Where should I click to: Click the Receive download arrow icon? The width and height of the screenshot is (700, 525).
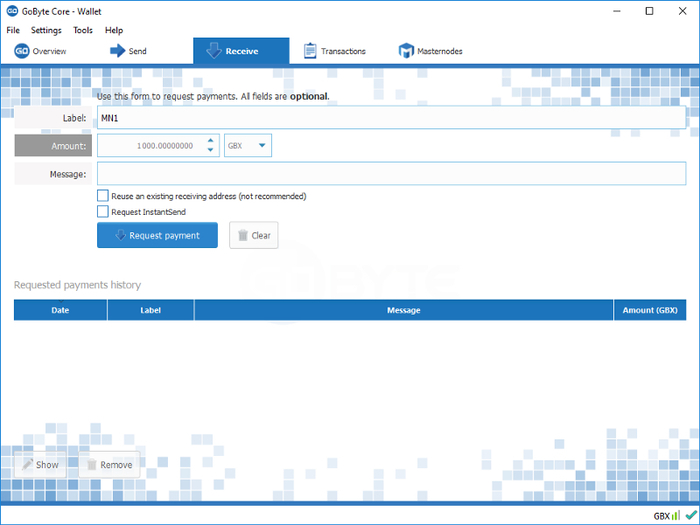pyautogui.click(x=213, y=51)
